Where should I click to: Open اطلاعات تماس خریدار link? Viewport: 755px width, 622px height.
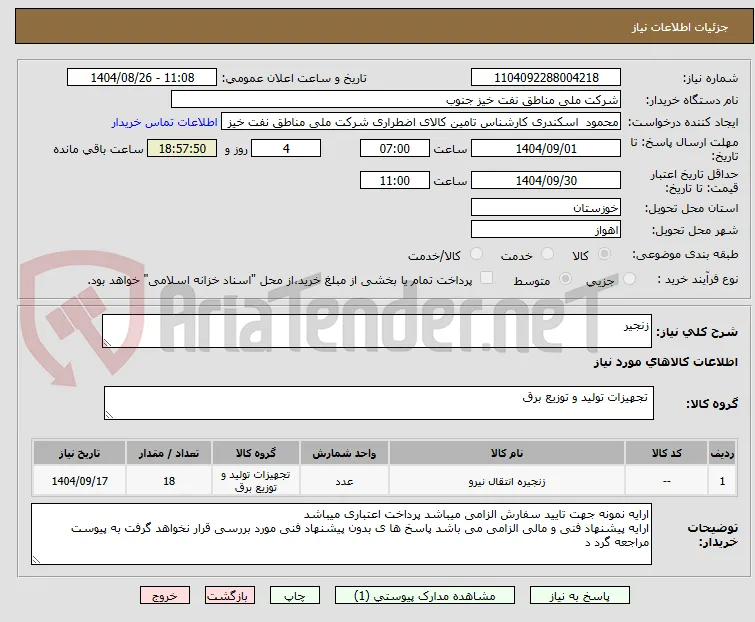point(165,122)
